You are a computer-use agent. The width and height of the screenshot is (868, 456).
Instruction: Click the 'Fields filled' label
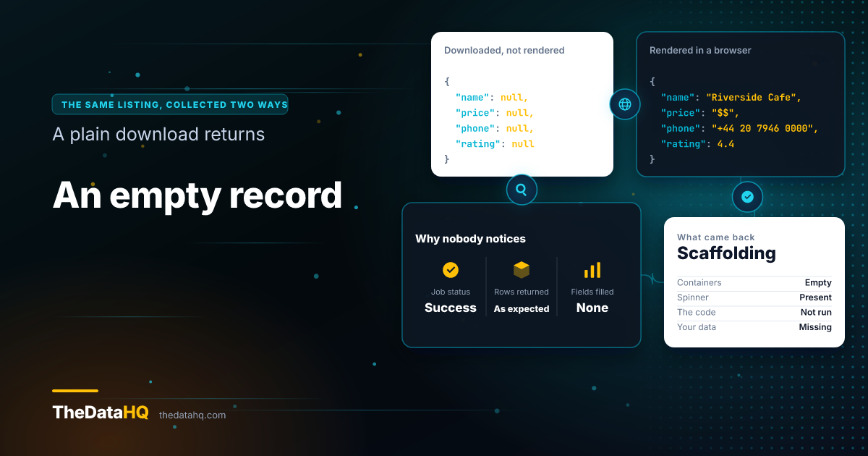[x=592, y=292]
